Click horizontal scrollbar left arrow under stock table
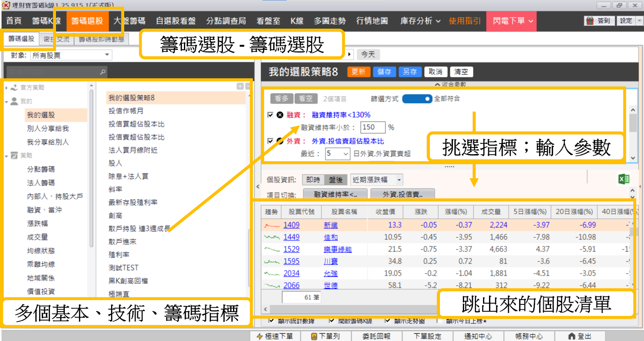The width and height of the screenshot is (644, 341). click(x=265, y=309)
